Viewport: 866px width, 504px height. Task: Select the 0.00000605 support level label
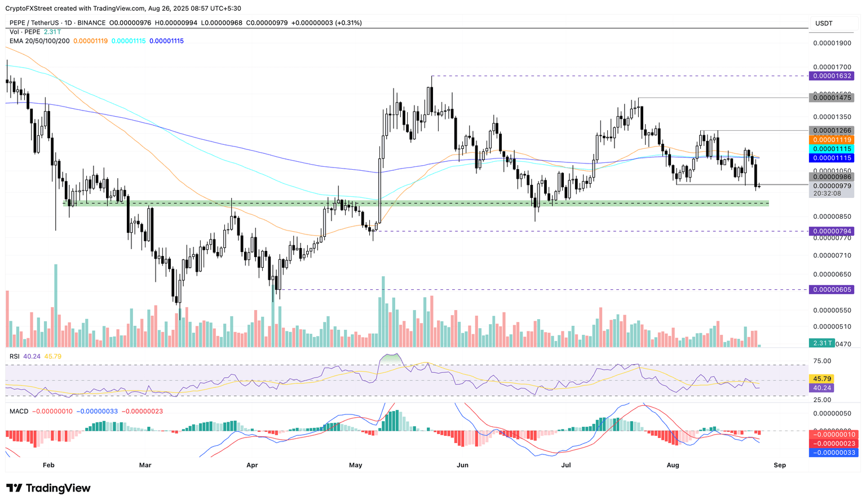[831, 289]
